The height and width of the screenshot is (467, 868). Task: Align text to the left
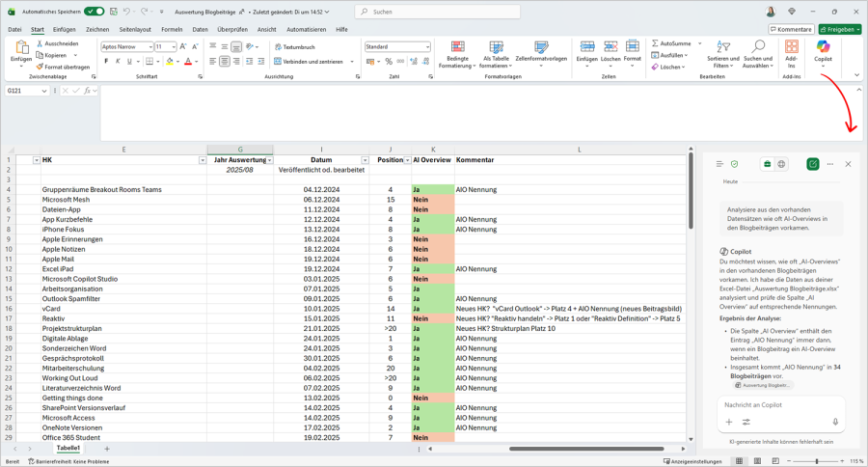[213, 62]
